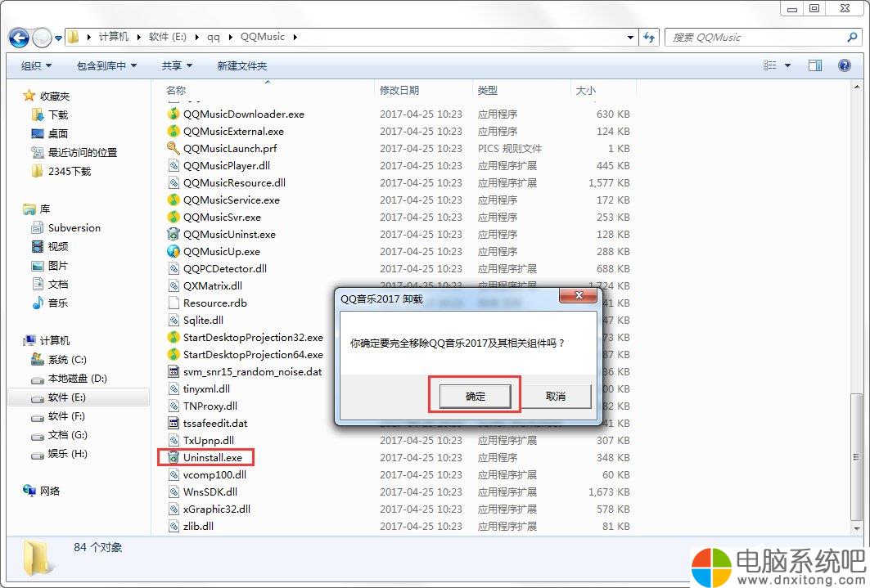Change view with the view icon

(x=770, y=65)
